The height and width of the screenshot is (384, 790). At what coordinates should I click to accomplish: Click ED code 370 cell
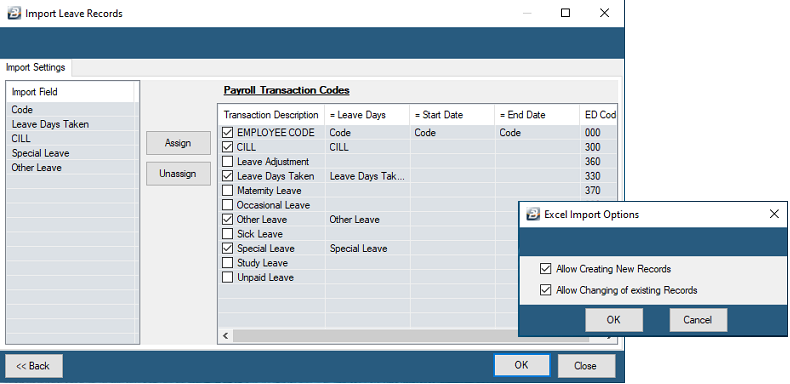599,190
